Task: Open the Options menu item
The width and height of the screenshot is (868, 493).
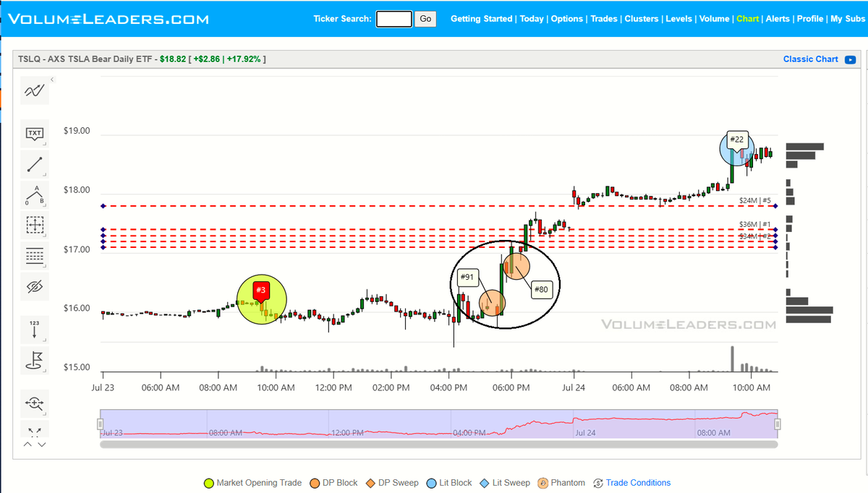Action: coord(567,19)
